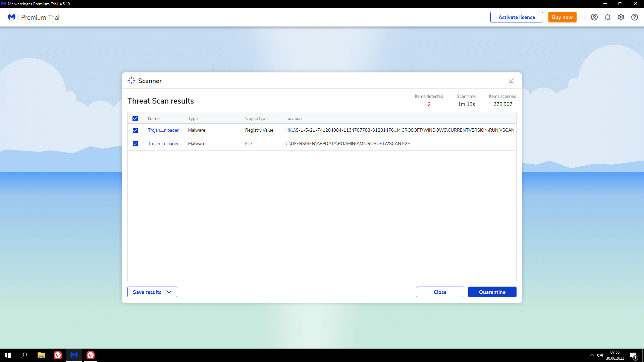Click the Malwarebytes logo in the header
Viewport: 644px width, 362px height.
(12, 17)
